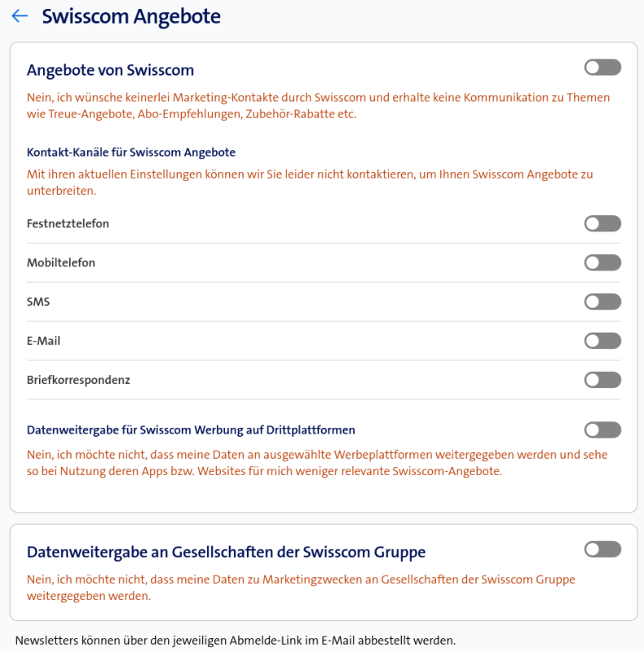Click the SMS label text
644x652 pixels.
[x=38, y=302]
